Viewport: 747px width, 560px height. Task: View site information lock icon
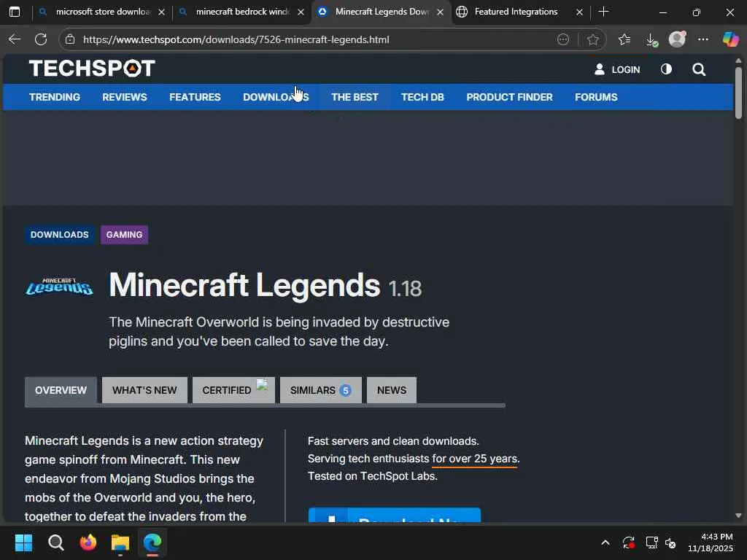click(x=70, y=39)
